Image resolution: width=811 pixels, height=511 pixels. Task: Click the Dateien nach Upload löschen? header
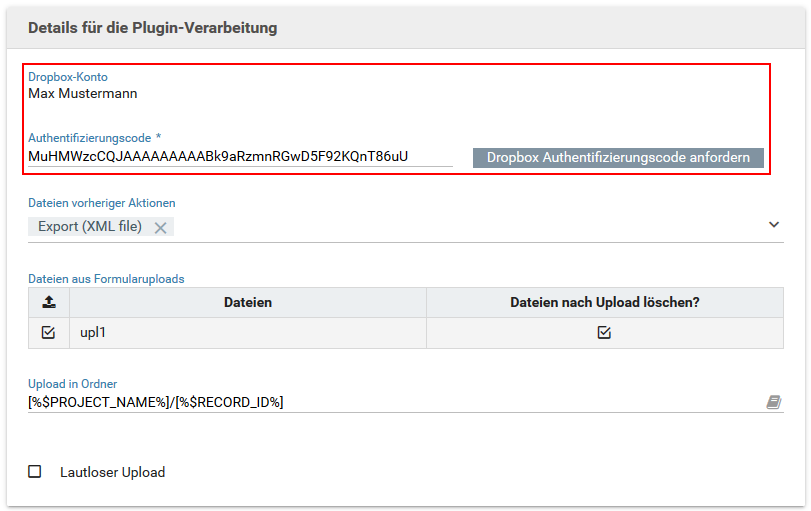coord(604,302)
